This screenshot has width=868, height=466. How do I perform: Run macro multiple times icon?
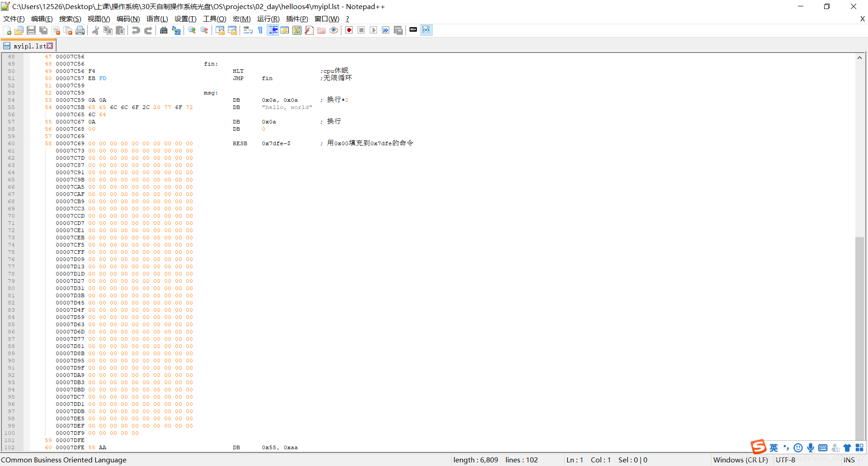pyautogui.click(x=386, y=30)
